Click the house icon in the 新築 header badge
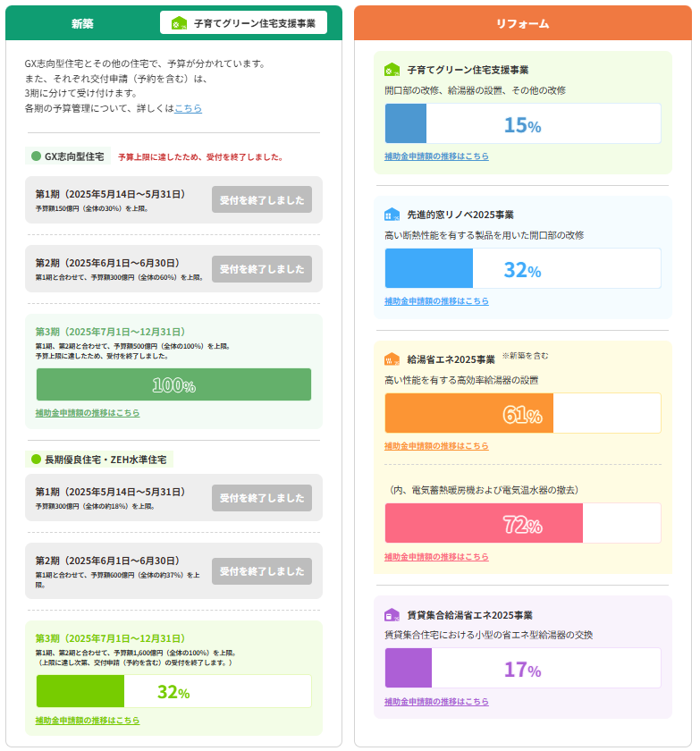This screenshot has width=700, height=751. click(x=179, y=23)
